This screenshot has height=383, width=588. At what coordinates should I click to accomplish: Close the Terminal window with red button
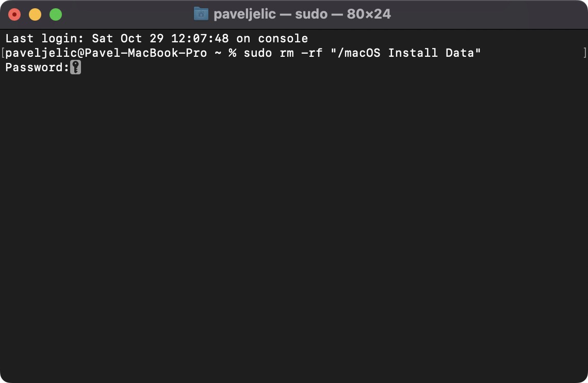(14, 14)
